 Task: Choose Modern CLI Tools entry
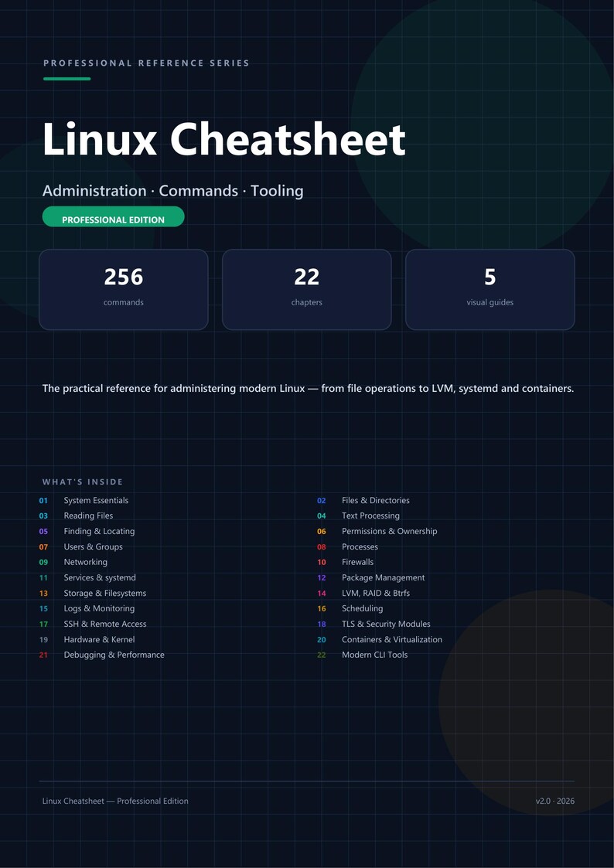(x=374, y=655)
